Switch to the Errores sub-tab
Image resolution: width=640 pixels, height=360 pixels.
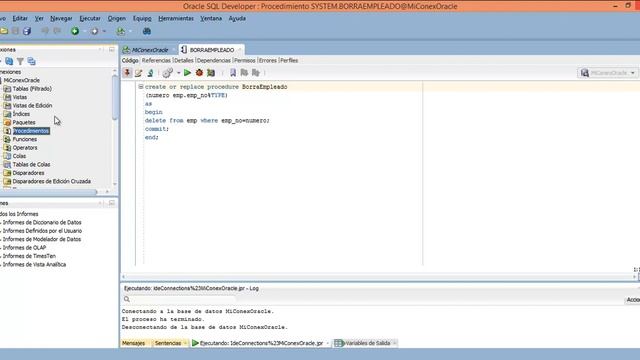coord(268,60)
